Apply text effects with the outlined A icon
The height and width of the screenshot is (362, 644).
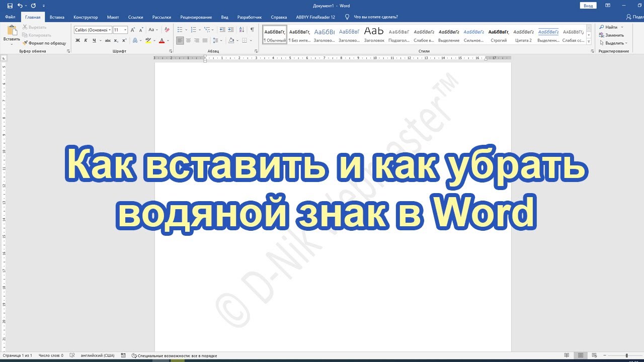pyautogui.click(x=135, y=40)
